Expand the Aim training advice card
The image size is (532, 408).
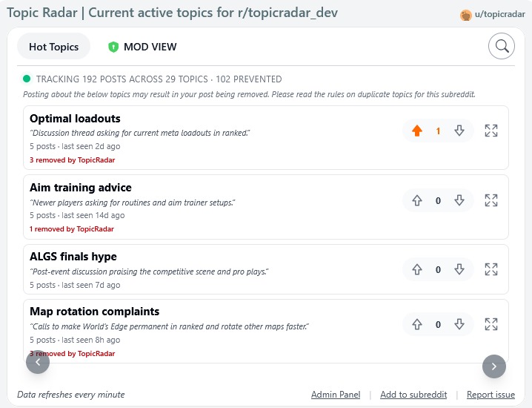pyautogui.click(x=491, y=200)
